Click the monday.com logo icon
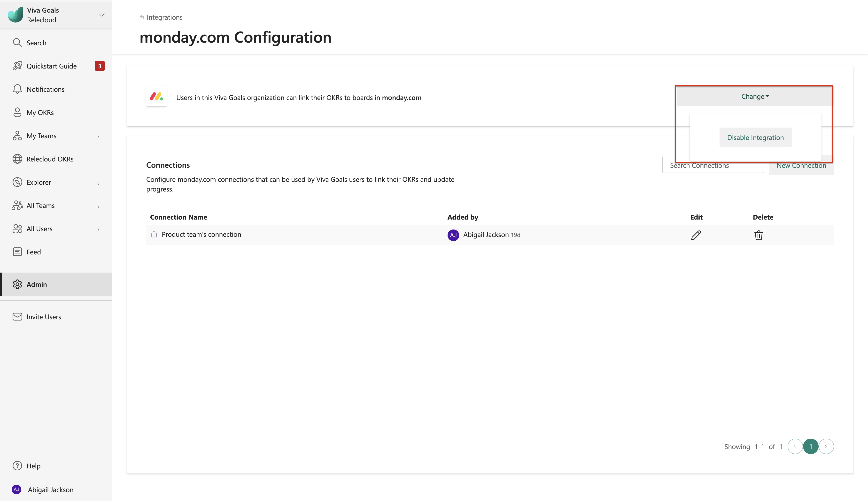This screenshot has height=504, width=868. tap(156, 96)
